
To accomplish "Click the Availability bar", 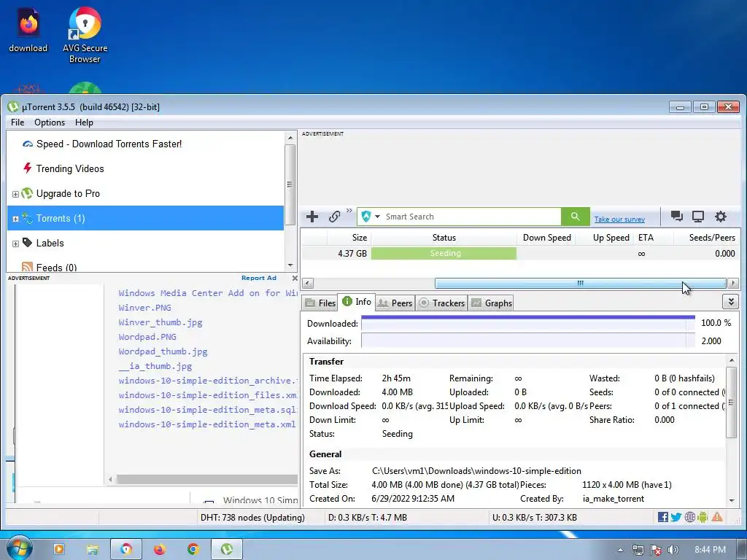I will point(528,341).
